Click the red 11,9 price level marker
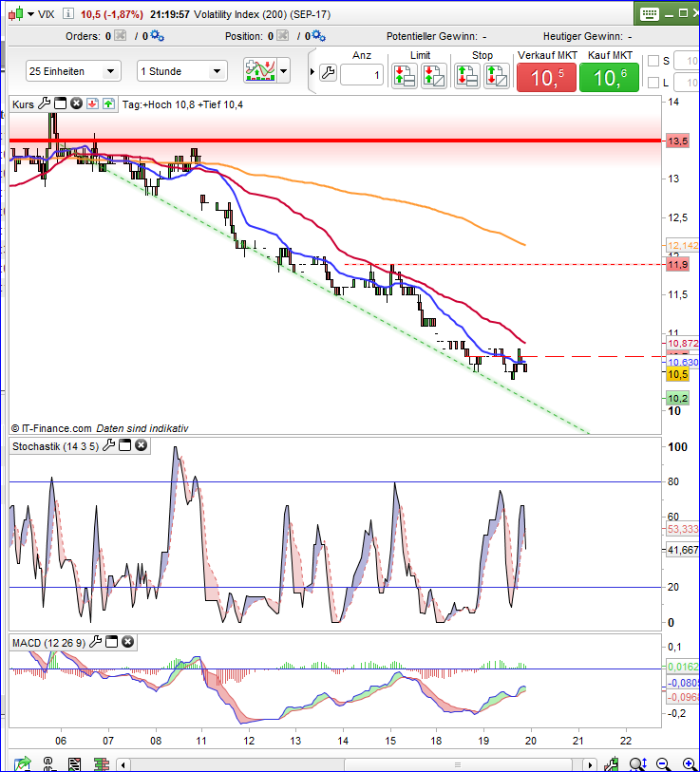700x772 pixels. [x=677, y=265]
